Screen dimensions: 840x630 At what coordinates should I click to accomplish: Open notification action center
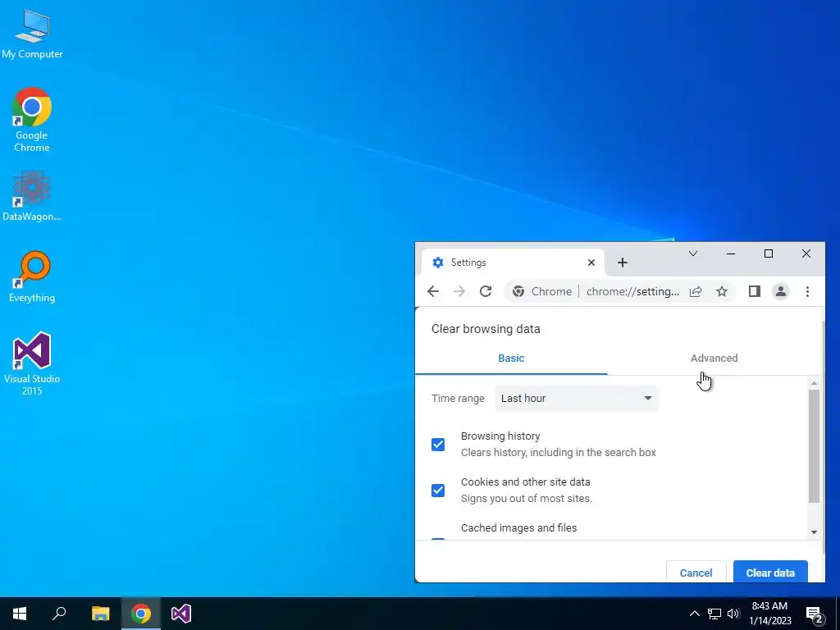click(814, 614)
